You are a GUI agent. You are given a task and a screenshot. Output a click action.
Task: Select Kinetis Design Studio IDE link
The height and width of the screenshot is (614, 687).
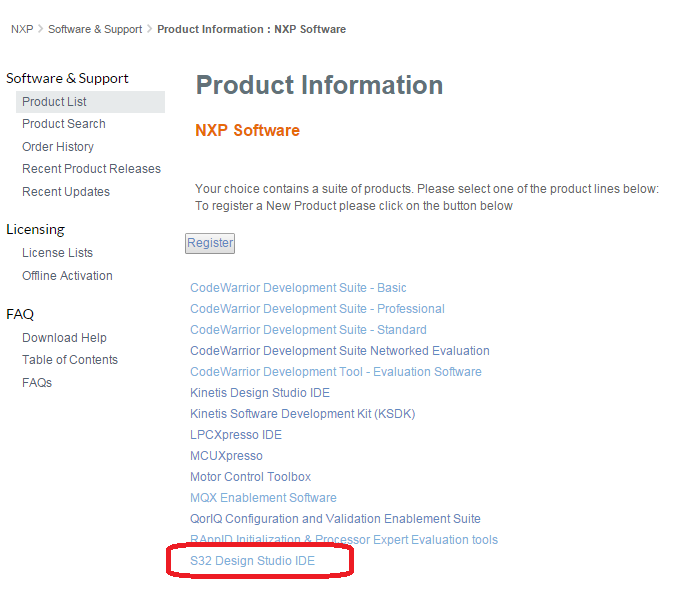(260, 393)
